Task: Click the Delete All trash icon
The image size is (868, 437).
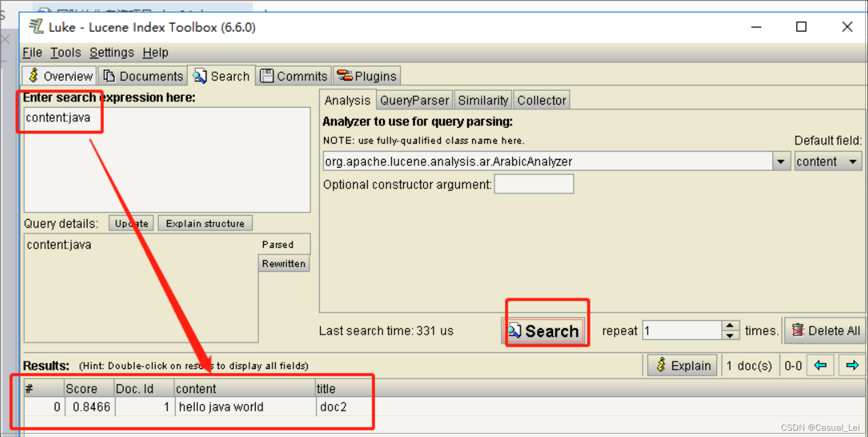Action: pos(798,331)
